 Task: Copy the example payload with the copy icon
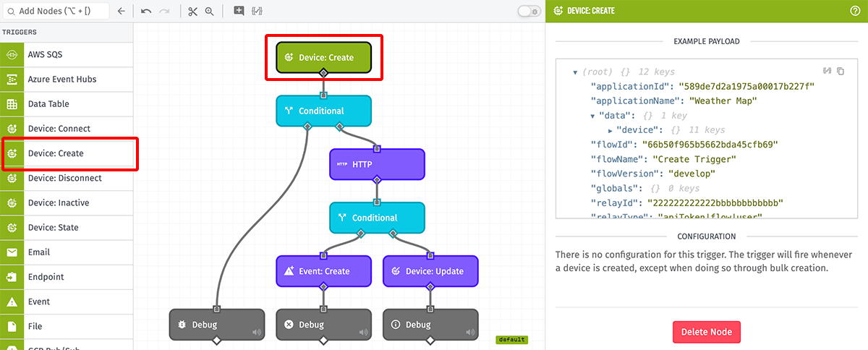coord(841,71)
